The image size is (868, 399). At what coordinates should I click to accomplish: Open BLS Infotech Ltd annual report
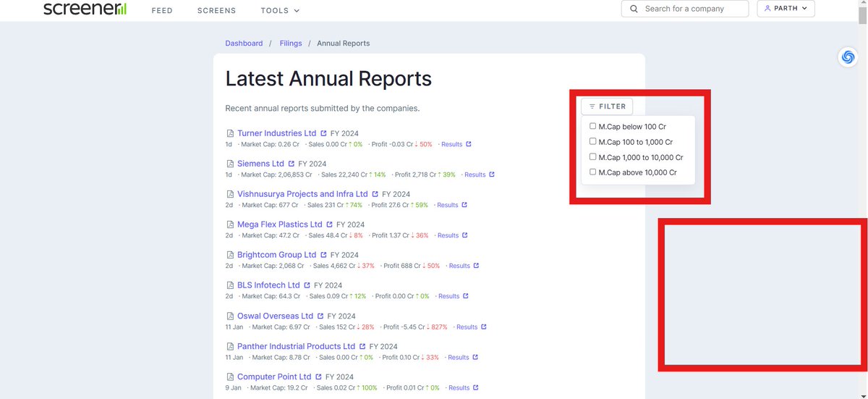[268, 285]
